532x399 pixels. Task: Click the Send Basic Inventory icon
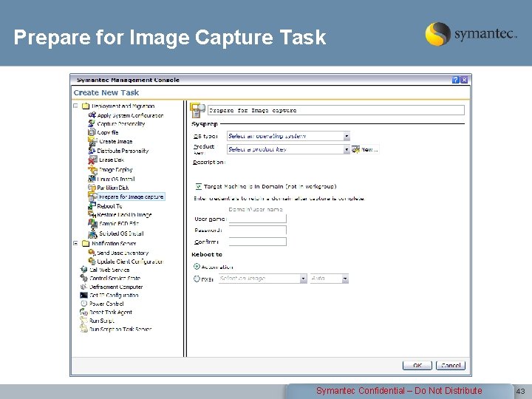92,253
